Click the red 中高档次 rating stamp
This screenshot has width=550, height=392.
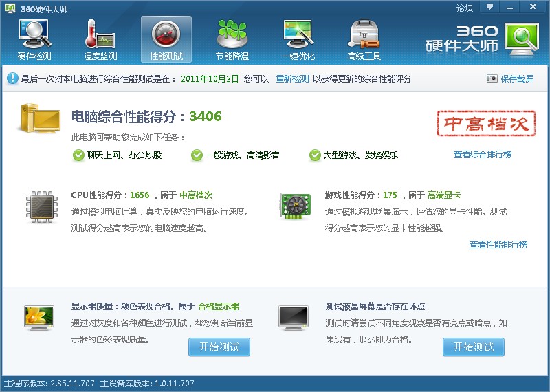[x=486, y=122]
